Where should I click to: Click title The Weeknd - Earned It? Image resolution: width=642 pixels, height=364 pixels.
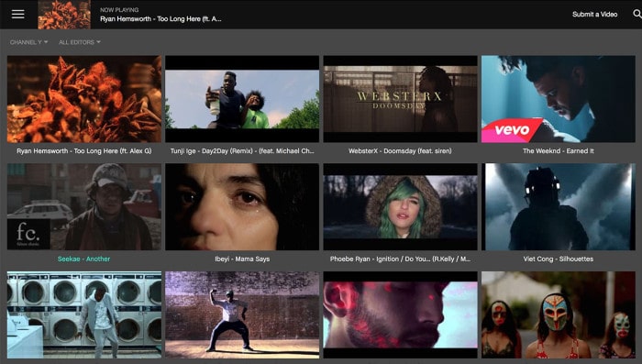tap(558, 151)
